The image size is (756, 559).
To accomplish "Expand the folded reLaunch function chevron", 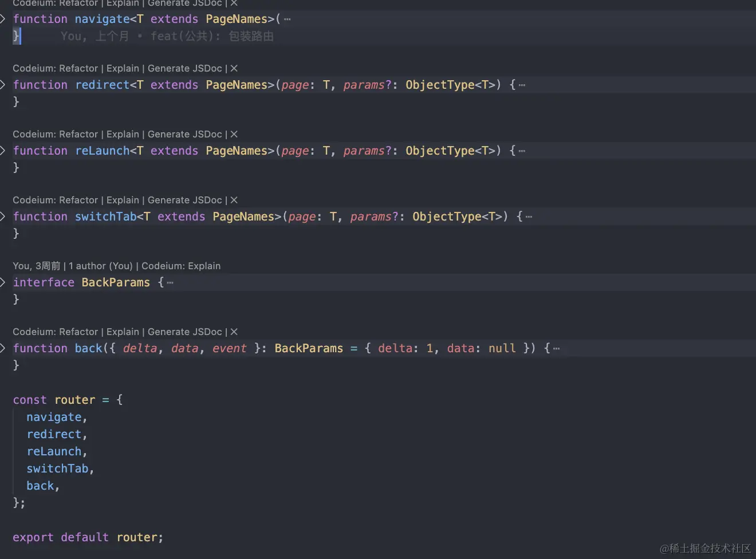I will point(3,151).
